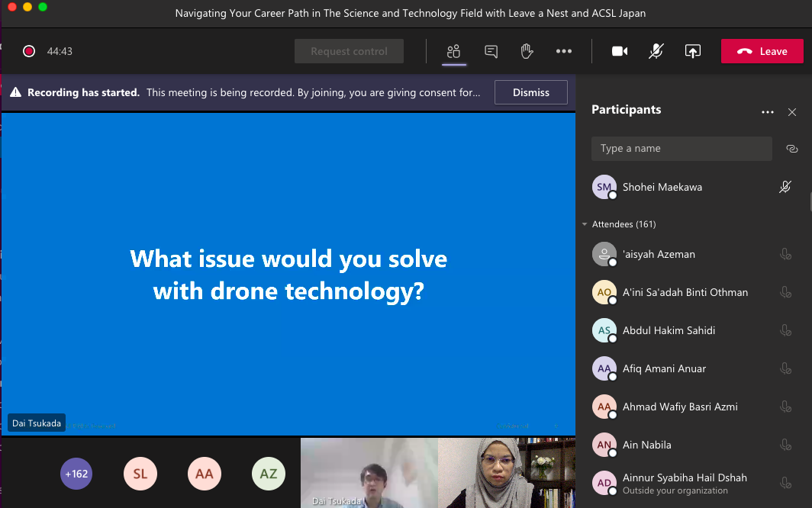Viewport: 812px width, 508px height.
Task: Open the show participants icon
Action: pos(454,51)
